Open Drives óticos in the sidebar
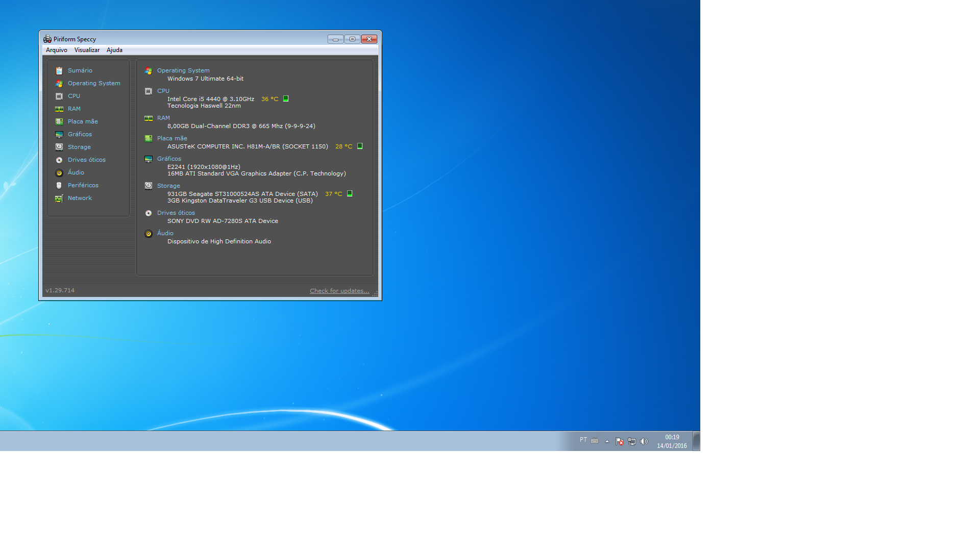This screenshot has width=980, height=551. pyautogui.click(x=87, y=160)
